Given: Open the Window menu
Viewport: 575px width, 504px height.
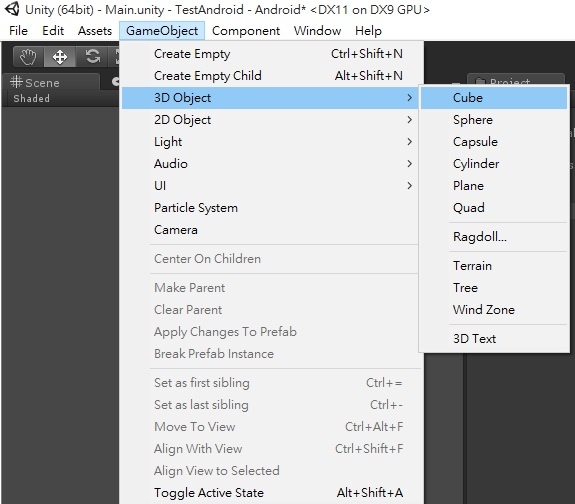Looking at the screenshot, I should click(317, 30).
